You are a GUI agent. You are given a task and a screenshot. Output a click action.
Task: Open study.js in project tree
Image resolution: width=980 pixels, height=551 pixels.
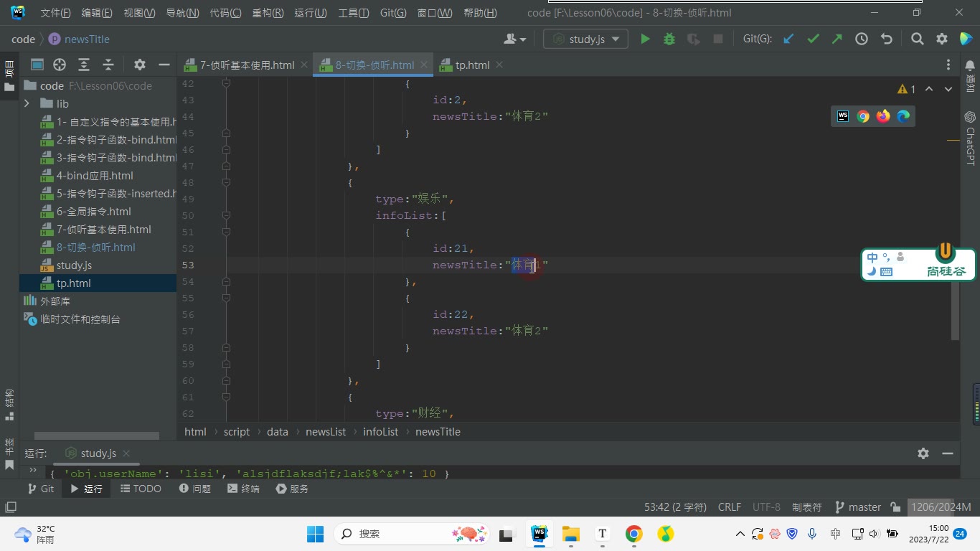click(74, 265)
